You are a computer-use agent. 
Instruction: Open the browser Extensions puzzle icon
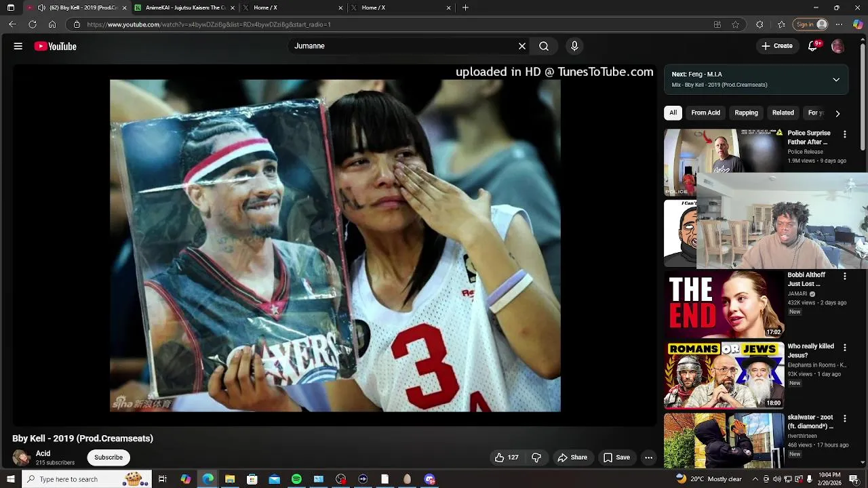(759, 24)
